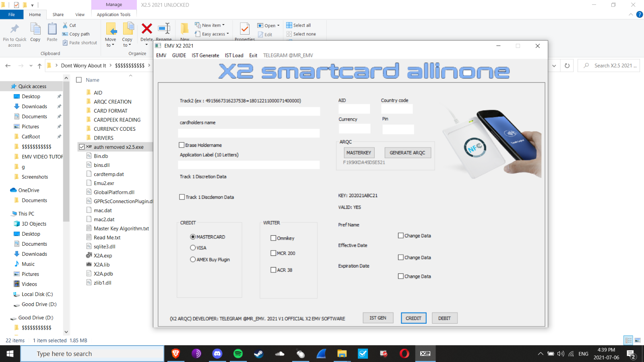Click the cardholders name input field

249,133
